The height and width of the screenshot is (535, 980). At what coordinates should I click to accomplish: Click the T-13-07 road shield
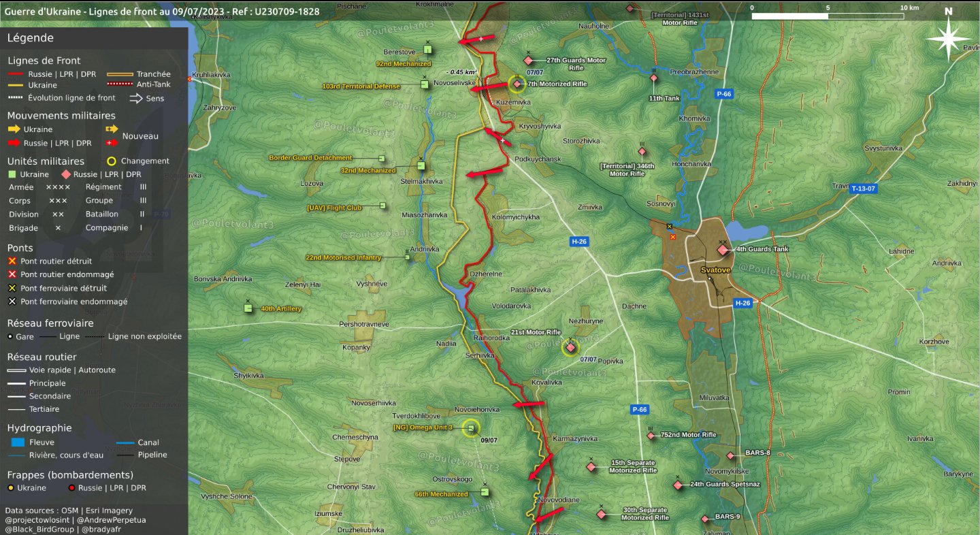coord(862,189)
